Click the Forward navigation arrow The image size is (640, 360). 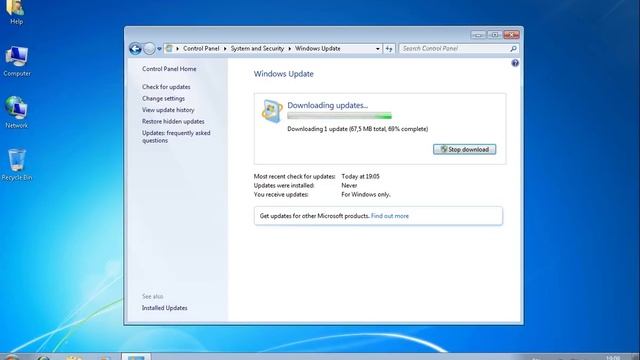click(x=149, y=49)
